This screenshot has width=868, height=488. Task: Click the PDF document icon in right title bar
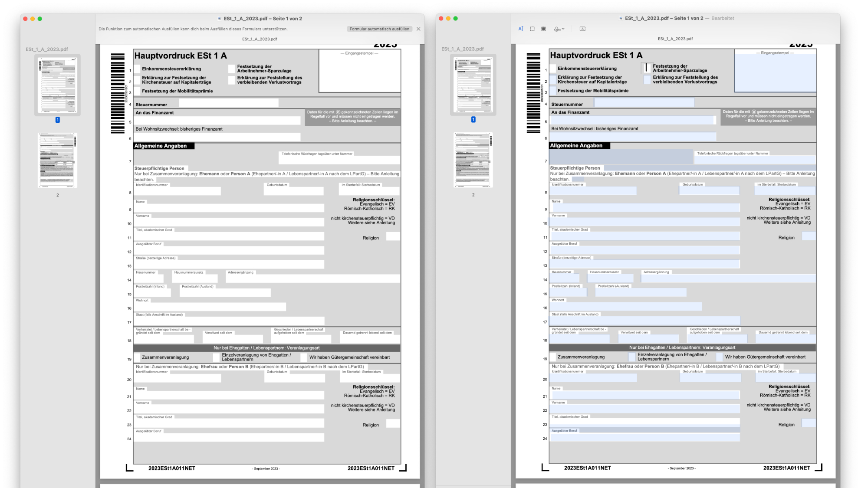tap(621, 18)
